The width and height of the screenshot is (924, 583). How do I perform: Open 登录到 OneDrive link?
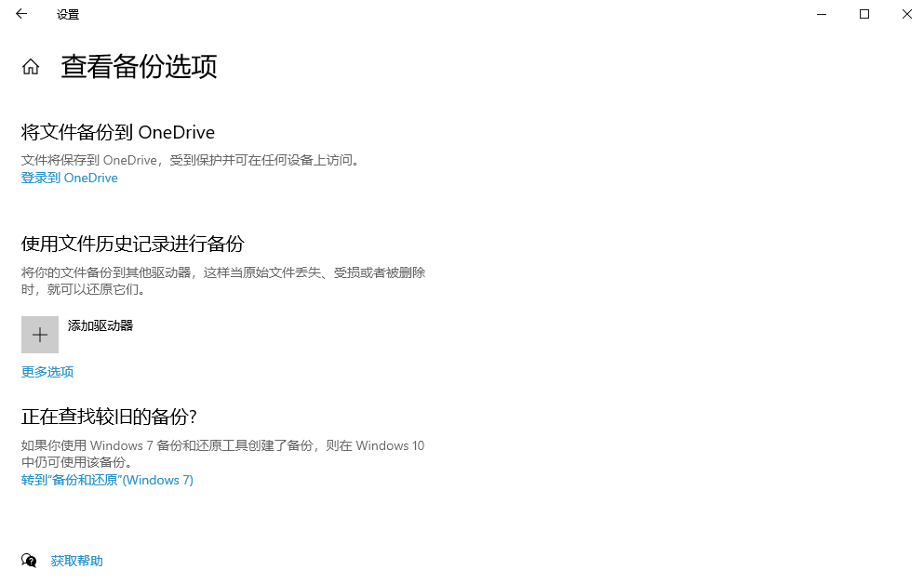[x=69, y=178]
